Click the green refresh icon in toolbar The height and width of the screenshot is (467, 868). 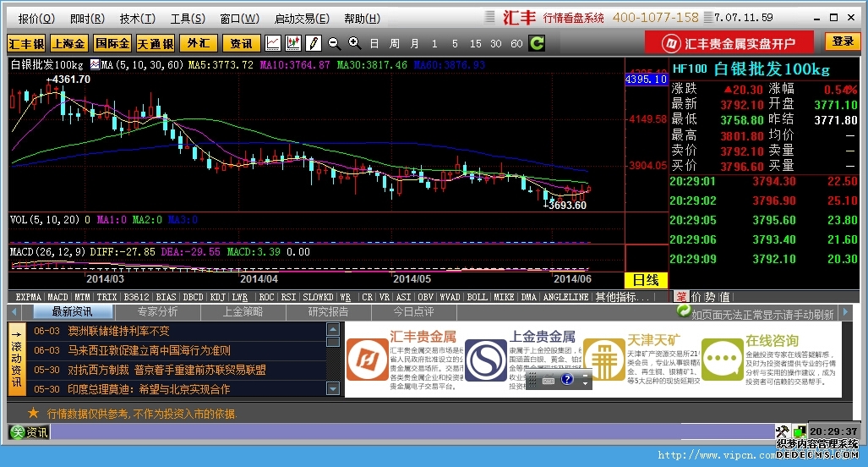pyautogui.click(x=537, y=43)
